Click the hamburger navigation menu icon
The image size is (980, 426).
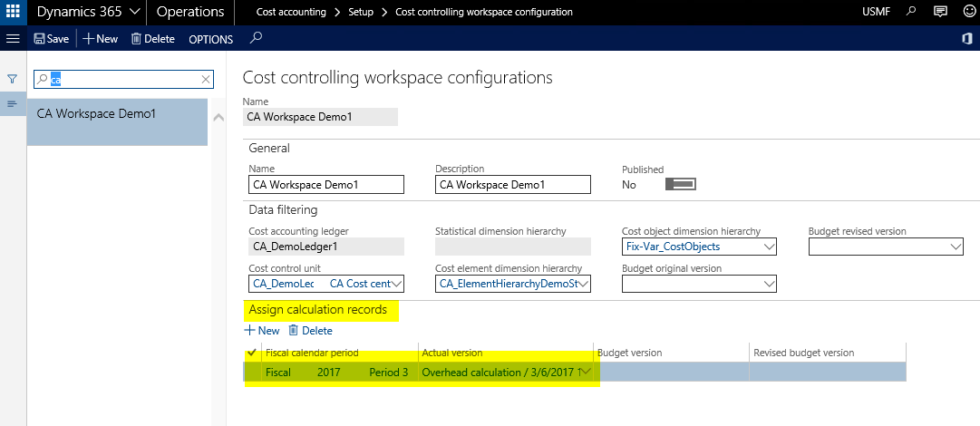pos(13,39)
